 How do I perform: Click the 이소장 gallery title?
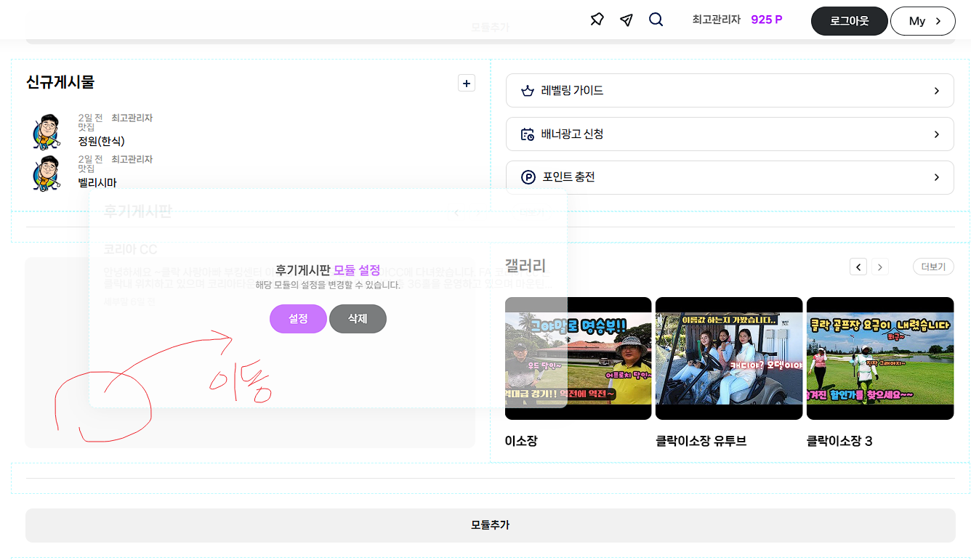tap(521, 441)
